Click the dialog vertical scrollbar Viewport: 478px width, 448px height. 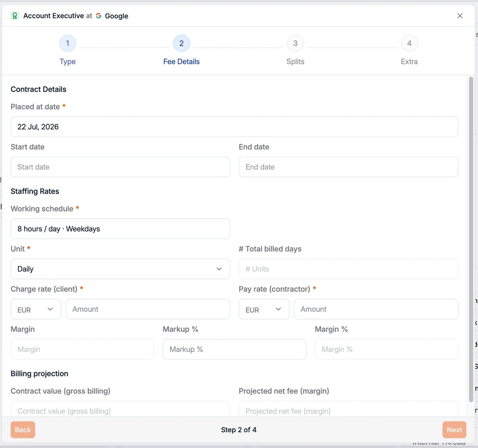(x=471, y=240)
